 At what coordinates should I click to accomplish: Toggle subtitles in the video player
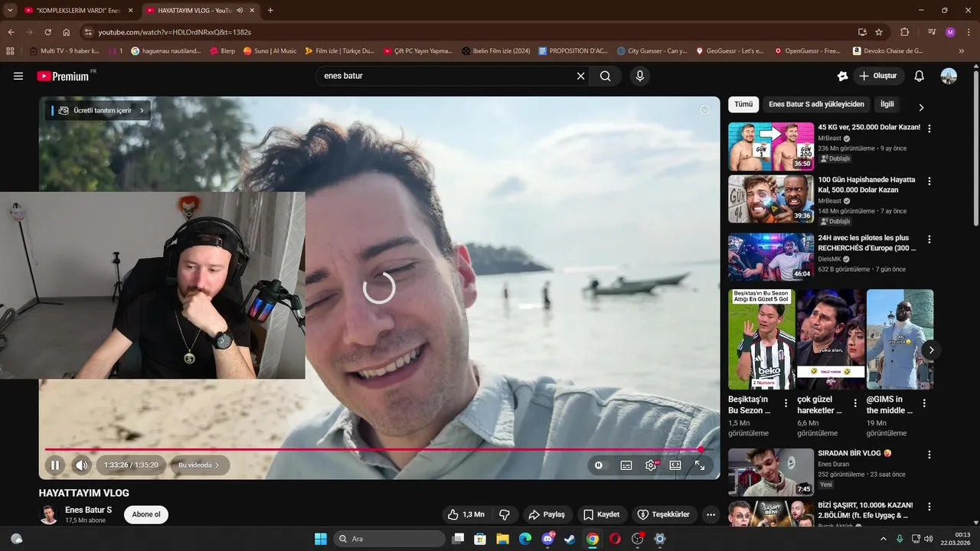[x=626, y=465]
